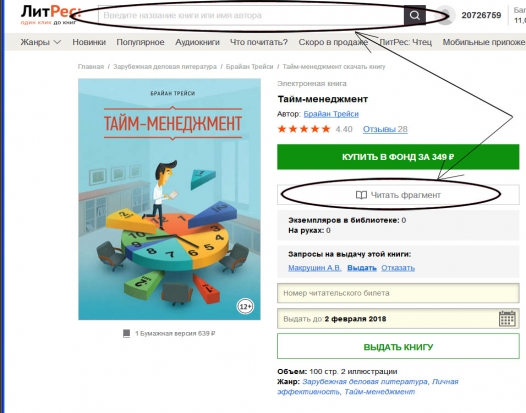
Task: Open Отзывы 28 reviews link
Action: tap(385, 129)
